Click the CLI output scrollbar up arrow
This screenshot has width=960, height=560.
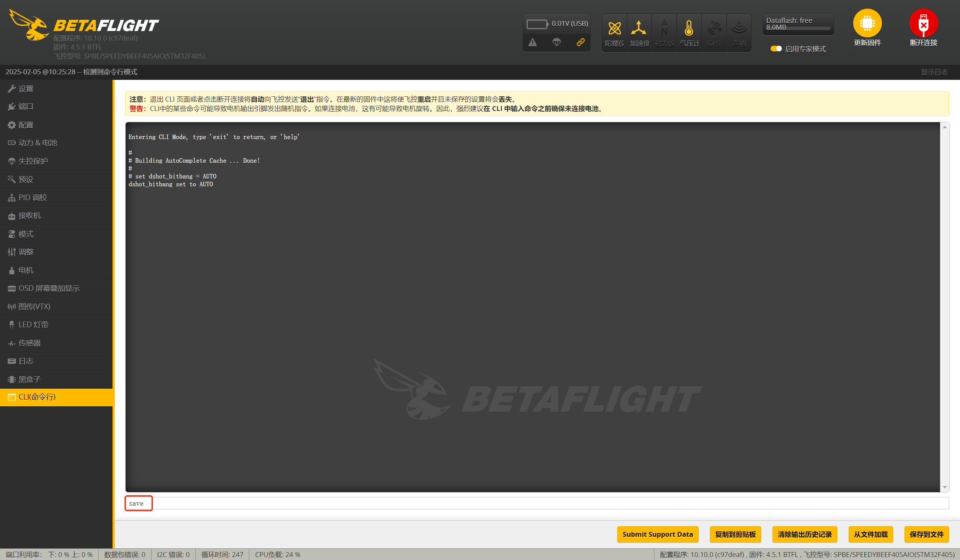coord(944,127)
